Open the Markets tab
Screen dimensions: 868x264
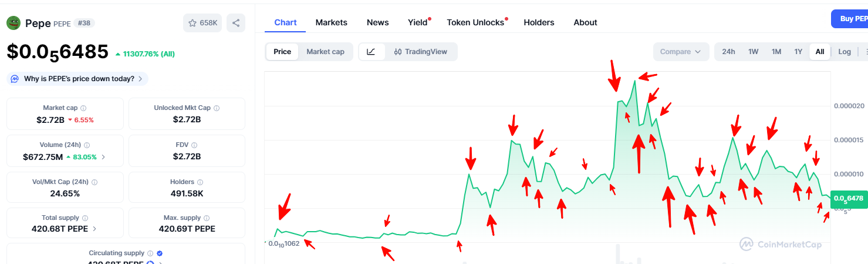(x=331, y=22)
